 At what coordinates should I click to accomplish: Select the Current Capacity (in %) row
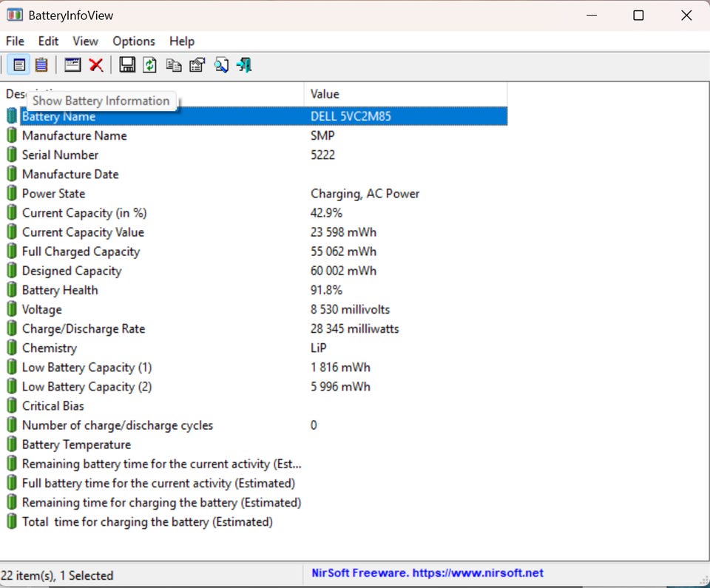[257, 213]
